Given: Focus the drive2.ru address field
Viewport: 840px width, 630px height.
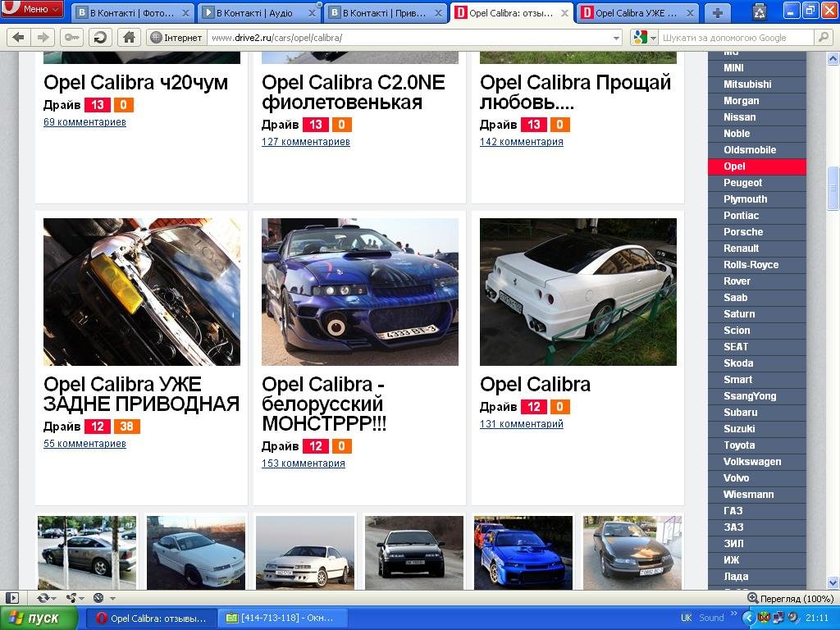Looking at the screenshot, I should [x=410, y=38].
